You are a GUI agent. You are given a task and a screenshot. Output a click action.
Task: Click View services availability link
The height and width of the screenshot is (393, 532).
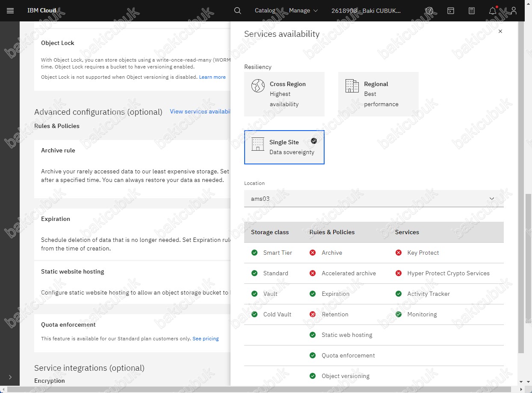coord(200,111)
